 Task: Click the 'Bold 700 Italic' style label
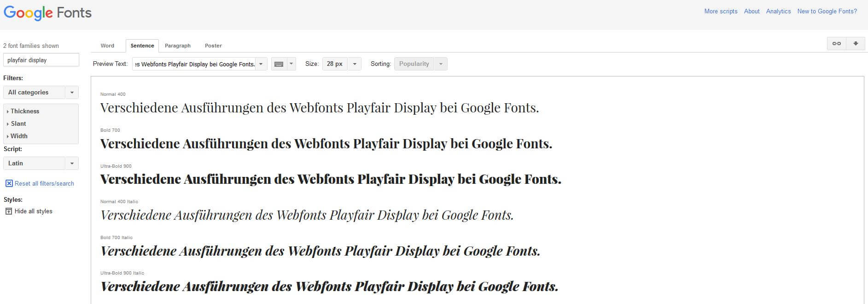tap(117, 237)
